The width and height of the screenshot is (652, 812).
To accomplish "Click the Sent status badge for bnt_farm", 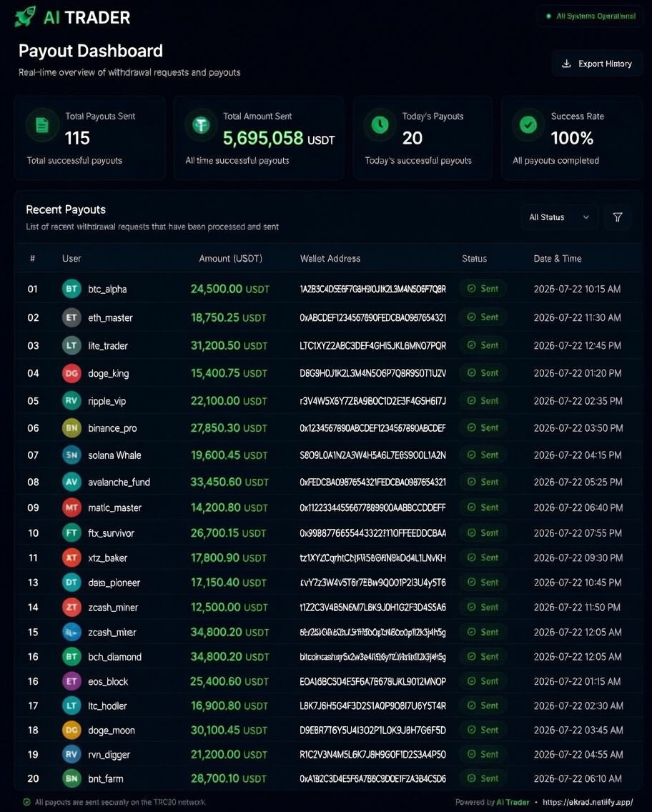I will pyautogui.click(x=483, y=778).
